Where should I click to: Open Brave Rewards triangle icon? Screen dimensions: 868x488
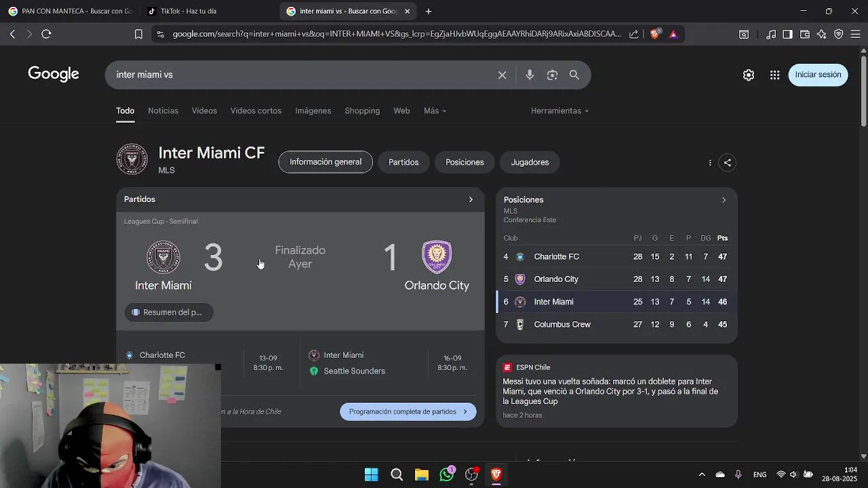point(673,34)
